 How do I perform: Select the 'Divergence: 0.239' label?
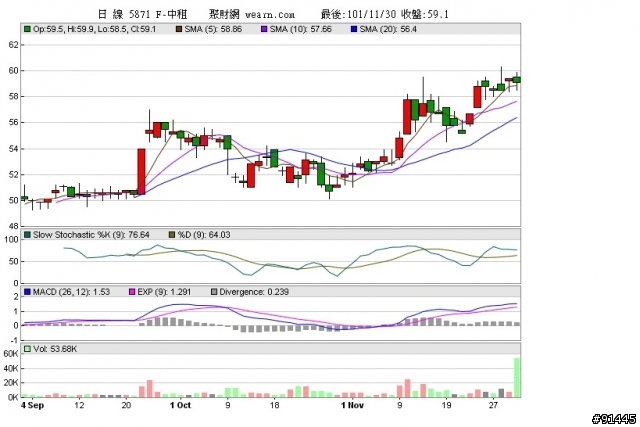[254, 292]
